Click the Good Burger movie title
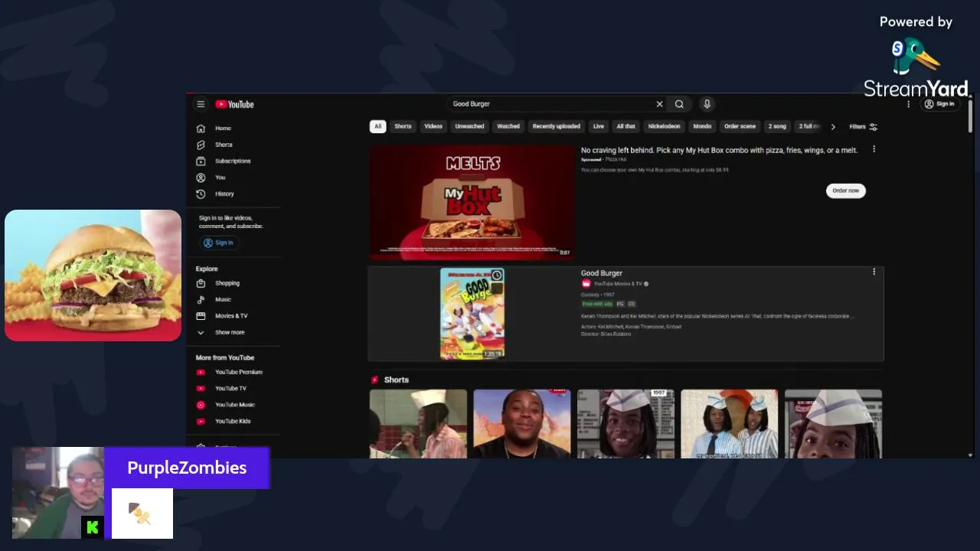980x551 pixels. (602, 273)
